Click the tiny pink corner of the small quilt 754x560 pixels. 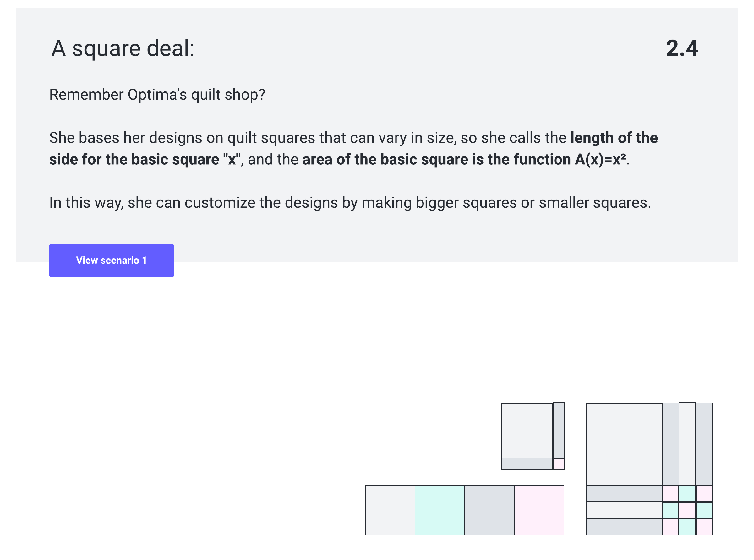[559, 464]
